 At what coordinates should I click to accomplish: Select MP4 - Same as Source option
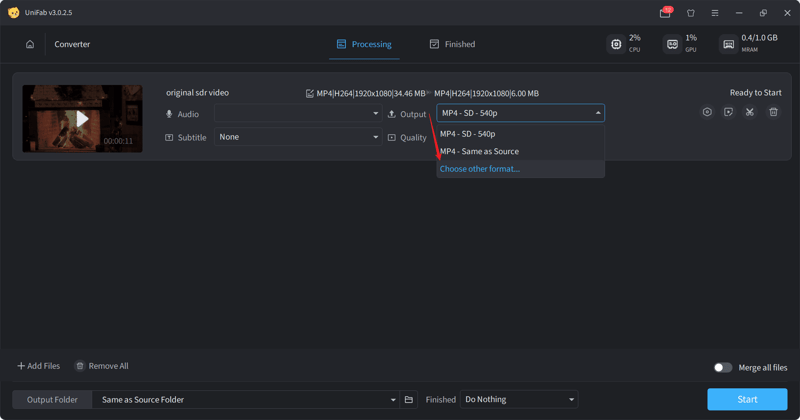pyautogui.click(x=479, y=151)
